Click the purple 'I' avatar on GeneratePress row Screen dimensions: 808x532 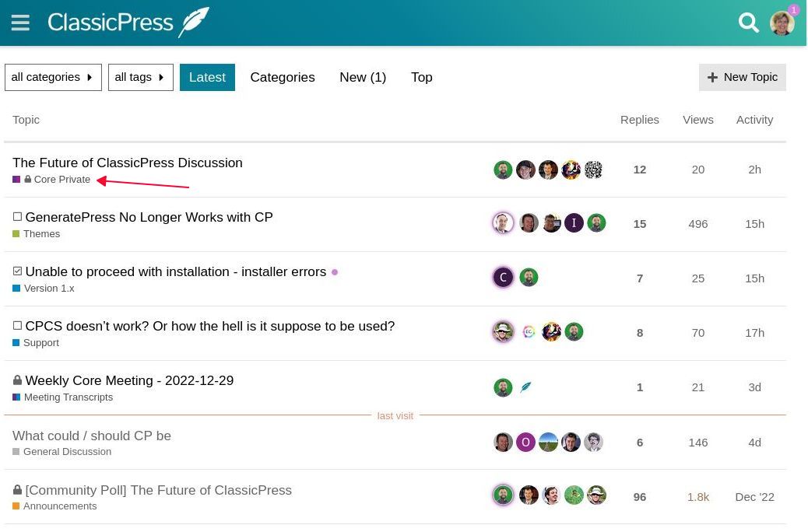point(574,223)
